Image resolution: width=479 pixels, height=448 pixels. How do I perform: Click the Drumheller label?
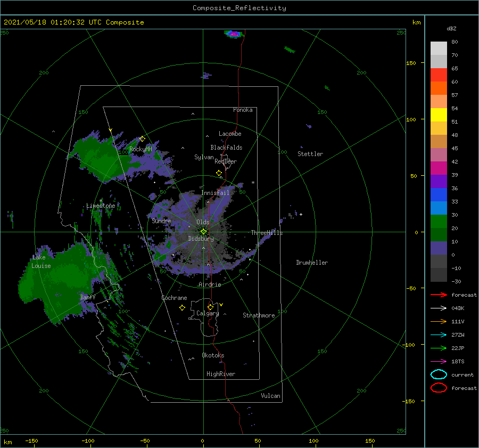[312, 263]
